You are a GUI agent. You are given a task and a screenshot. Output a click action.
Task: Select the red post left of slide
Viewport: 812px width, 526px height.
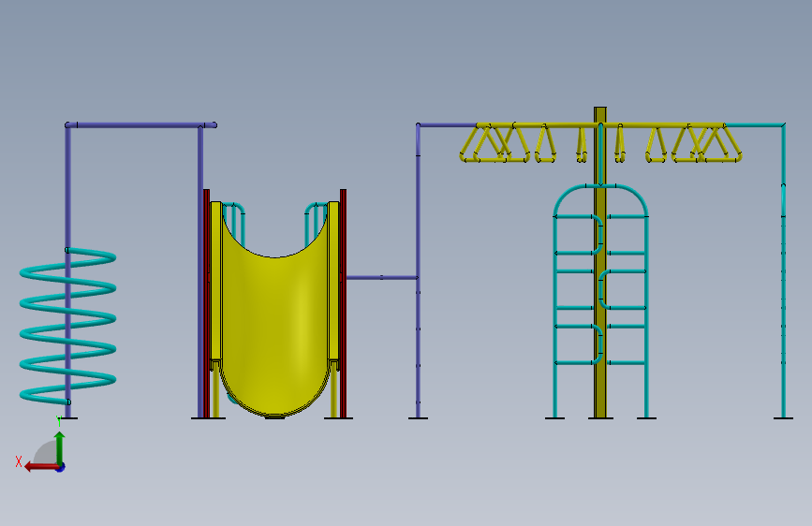tap(207, 303)
